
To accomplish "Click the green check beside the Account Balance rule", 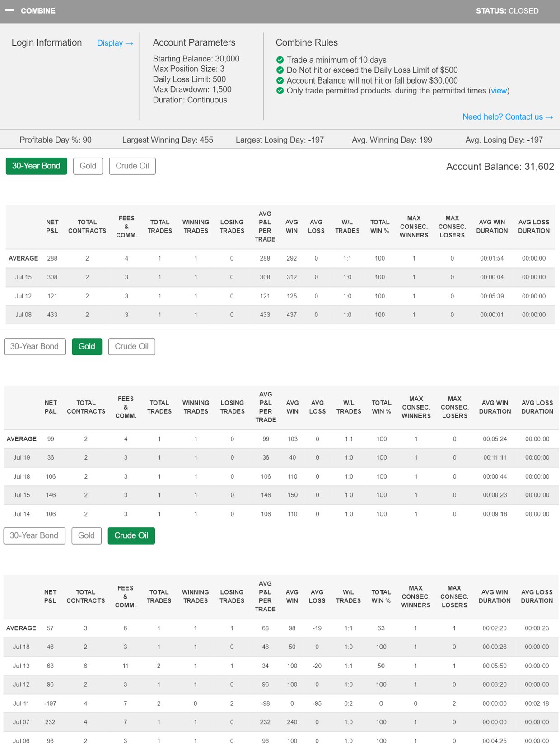I will coord(280,80).
